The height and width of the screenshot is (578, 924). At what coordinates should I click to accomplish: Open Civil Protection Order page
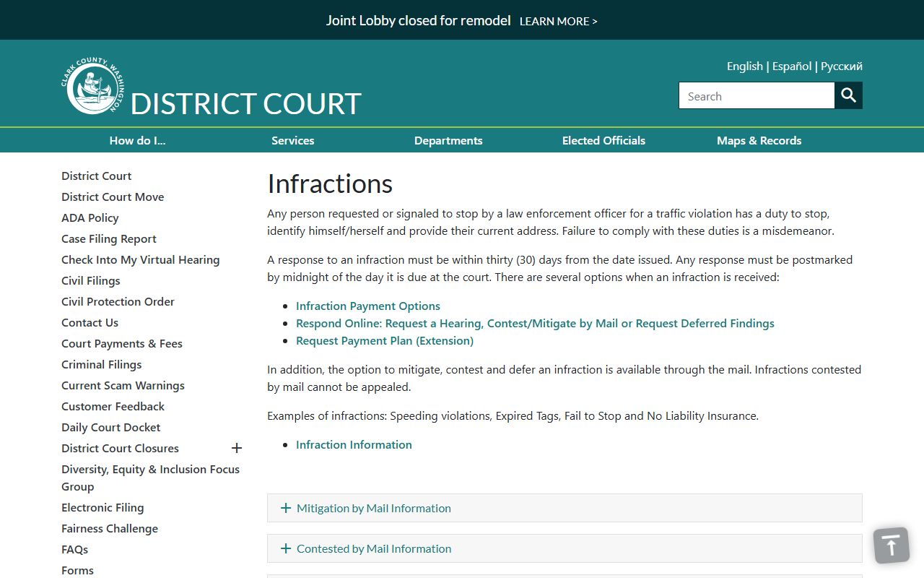pyautogui.click(x=118, y=301)
